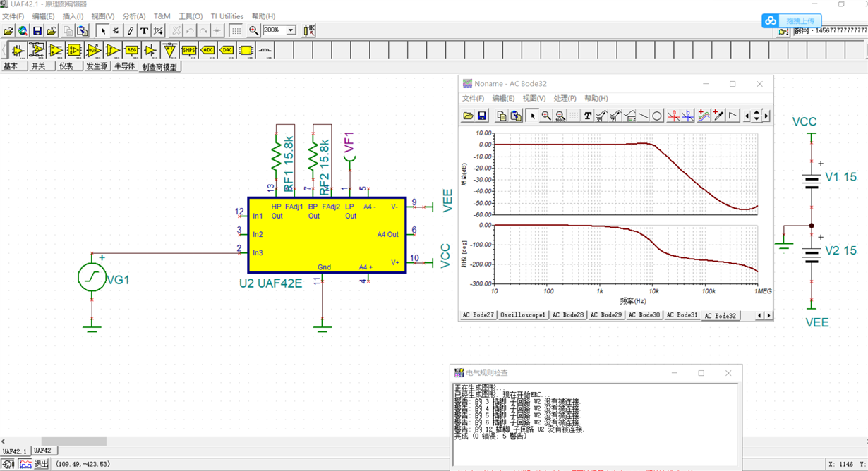Click the Open file icon in main toolbar
This screenshot has width=868, height=471.
(8, 30)
